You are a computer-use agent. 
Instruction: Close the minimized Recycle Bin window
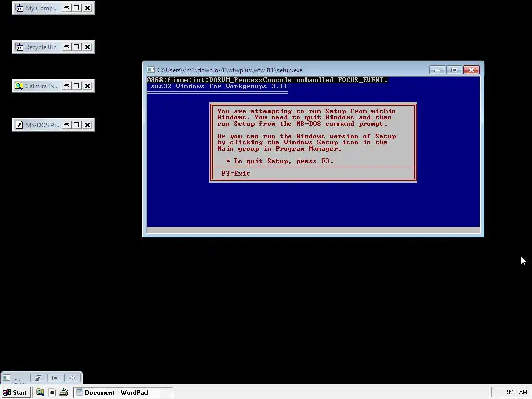click(x=87, y=47)
